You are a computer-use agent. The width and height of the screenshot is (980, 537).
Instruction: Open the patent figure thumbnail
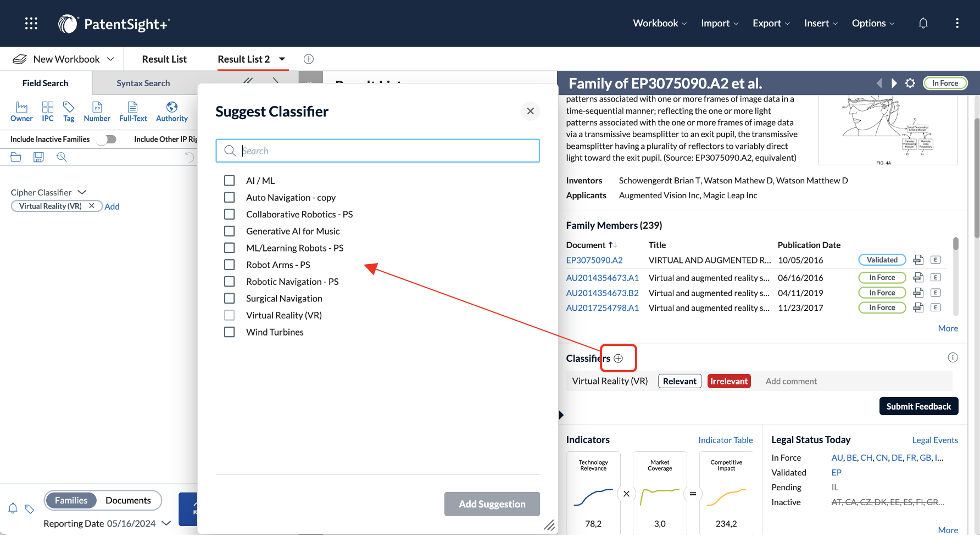(x=888, y=130)
